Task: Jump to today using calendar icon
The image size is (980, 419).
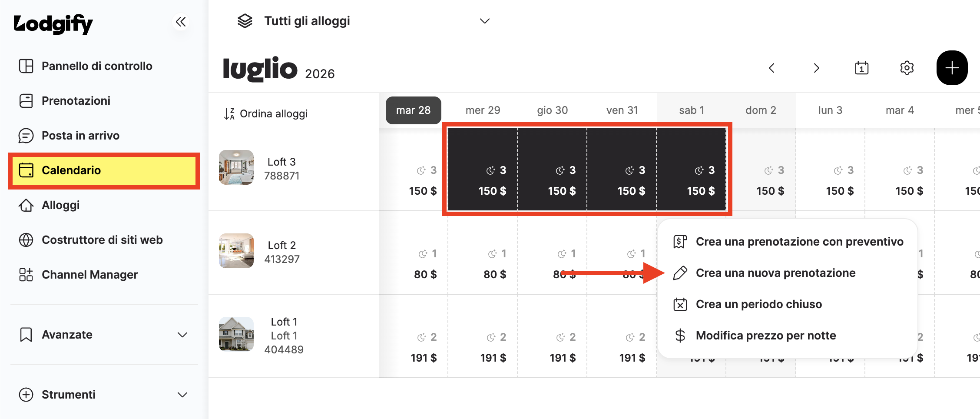Action: 861,68
